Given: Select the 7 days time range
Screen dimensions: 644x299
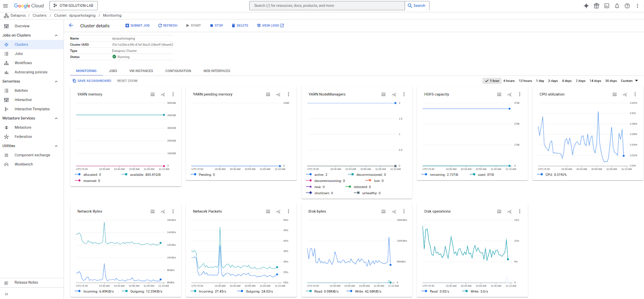Looking at the screenshot, I should (580, 81).
